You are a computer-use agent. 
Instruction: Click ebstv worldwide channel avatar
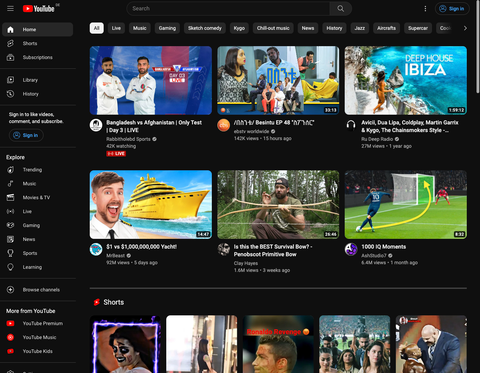tap(223, 125)
